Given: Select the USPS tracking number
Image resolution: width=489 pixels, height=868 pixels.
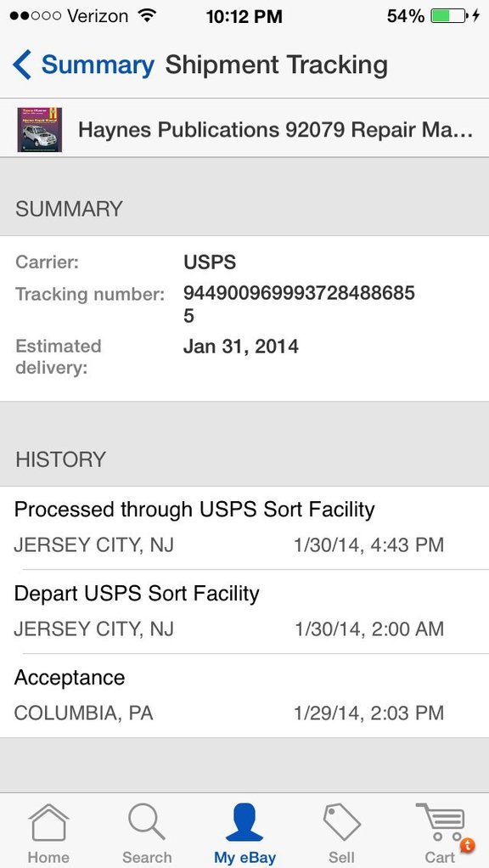Looking at the screenshot, I should pos(299,304).
